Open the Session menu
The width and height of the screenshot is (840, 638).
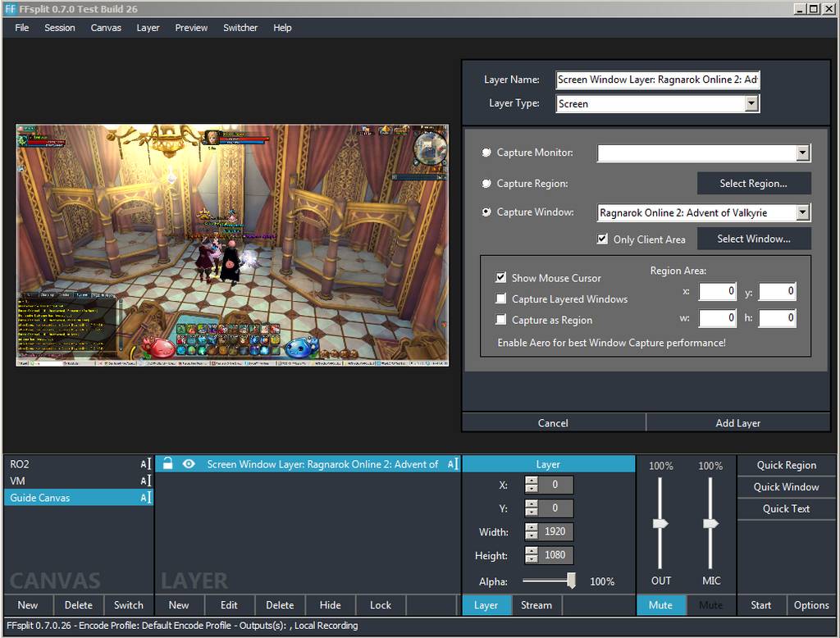pyautogui.click(x=59, y=28)
